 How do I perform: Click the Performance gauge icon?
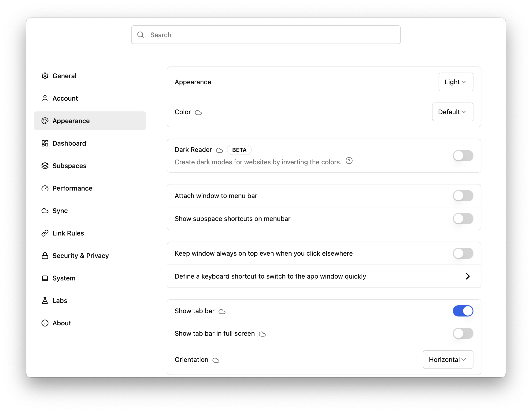[x=45, y=188]
